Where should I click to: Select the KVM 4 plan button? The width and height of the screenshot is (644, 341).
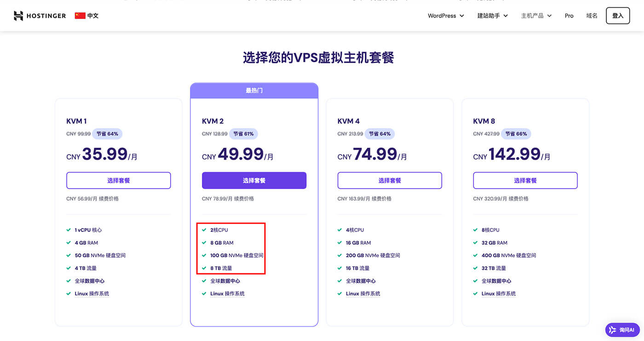click(390, 180)
